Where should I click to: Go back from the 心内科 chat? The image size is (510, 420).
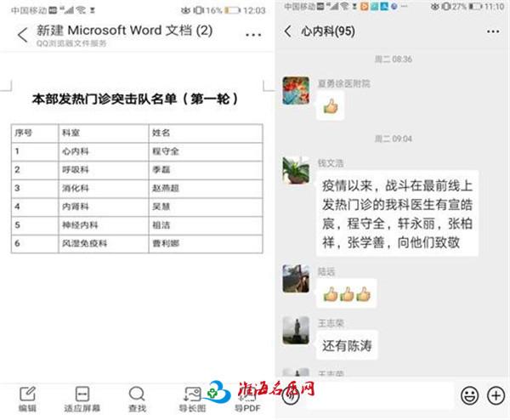[x=289, y=31]
